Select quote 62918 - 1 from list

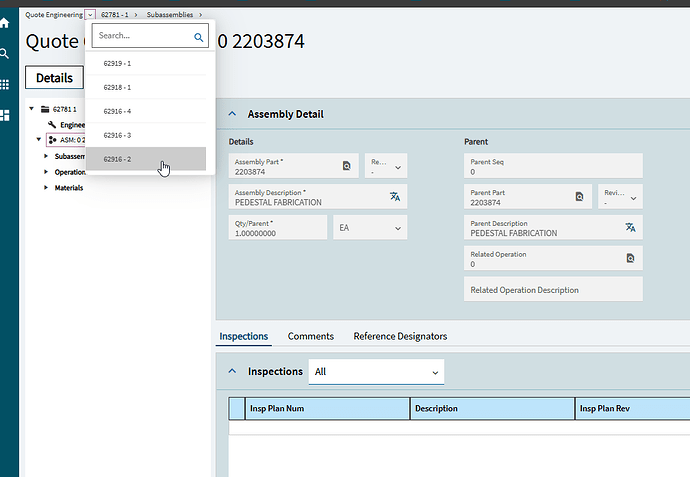pyautogui.click(x=146, y=87)
